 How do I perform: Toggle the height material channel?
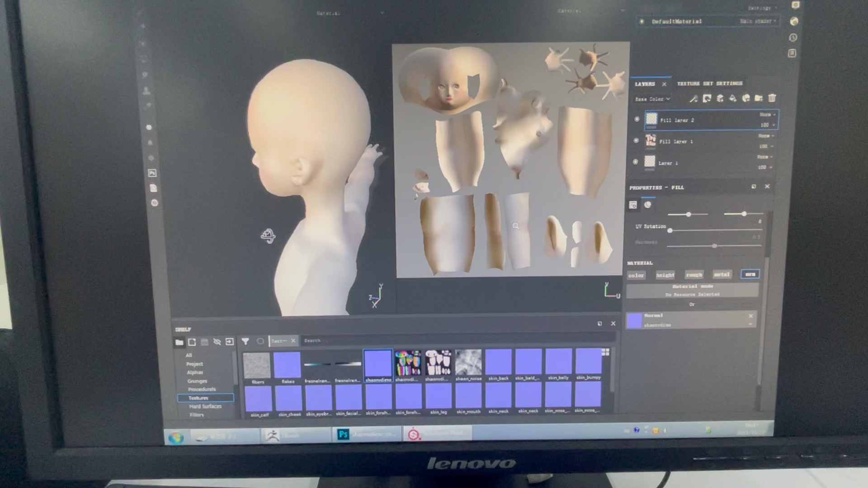point(665,275)
